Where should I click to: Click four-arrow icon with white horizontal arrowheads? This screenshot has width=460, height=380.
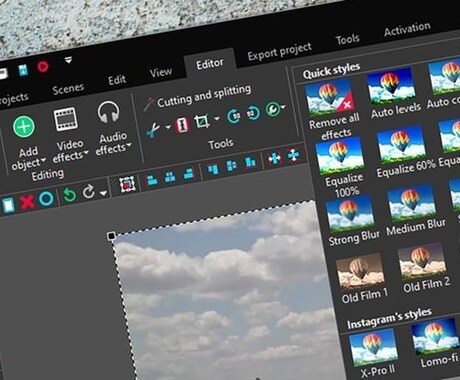(274, 159)
